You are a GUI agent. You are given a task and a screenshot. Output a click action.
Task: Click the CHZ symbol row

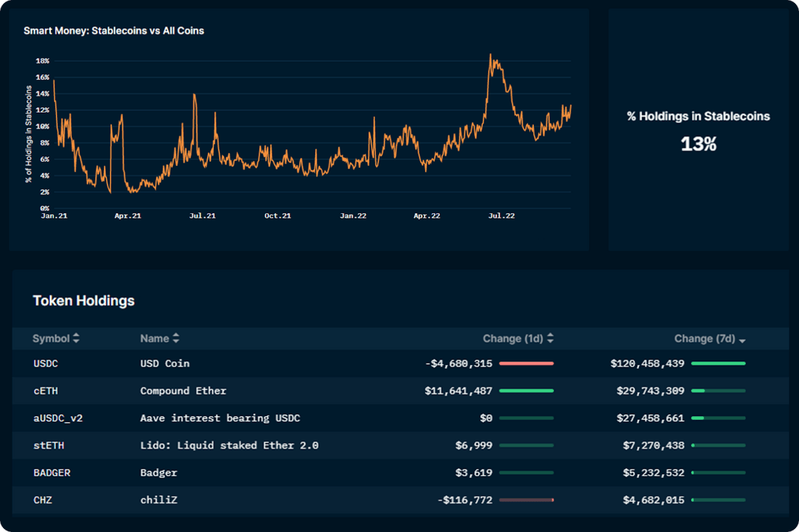43,500
